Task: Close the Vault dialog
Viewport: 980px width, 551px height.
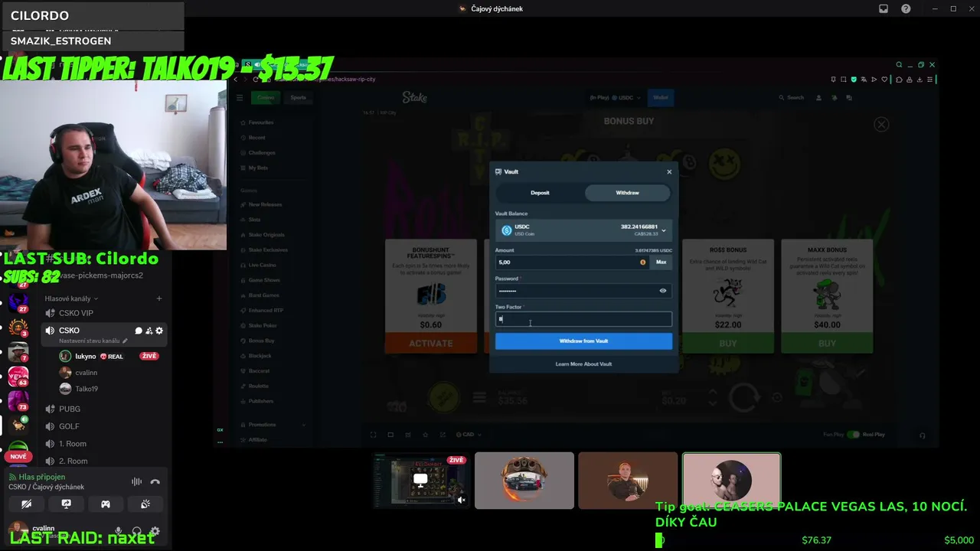Action: point(669,171)
